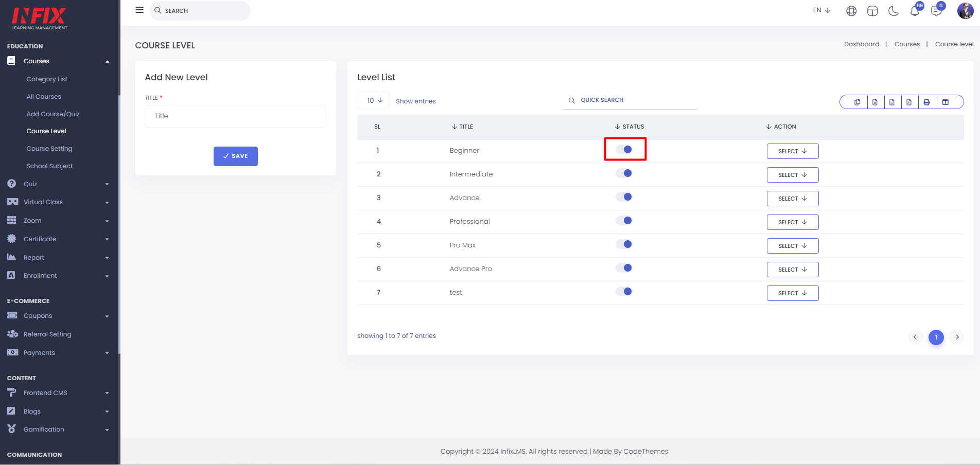Go to page 1 of pagination
The width and height of the screenshot is (980, 465).
(936, 337)
